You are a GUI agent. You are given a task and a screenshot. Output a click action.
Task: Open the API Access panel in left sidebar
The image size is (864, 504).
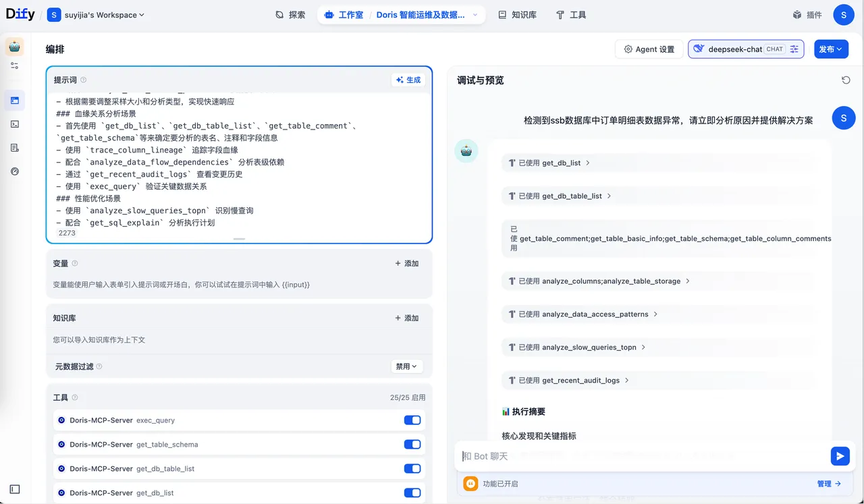coord(15,123)
